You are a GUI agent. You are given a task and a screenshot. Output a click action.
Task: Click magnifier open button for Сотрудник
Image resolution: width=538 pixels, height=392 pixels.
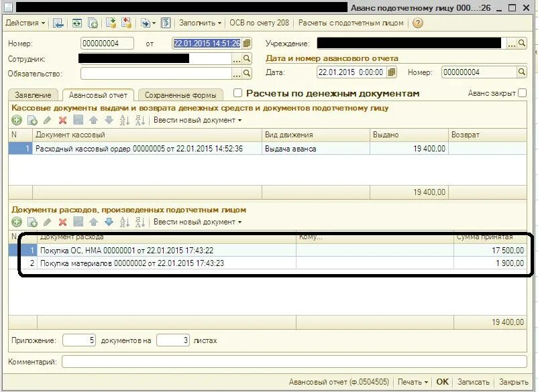pyautogui.click(x=247, y=59)
